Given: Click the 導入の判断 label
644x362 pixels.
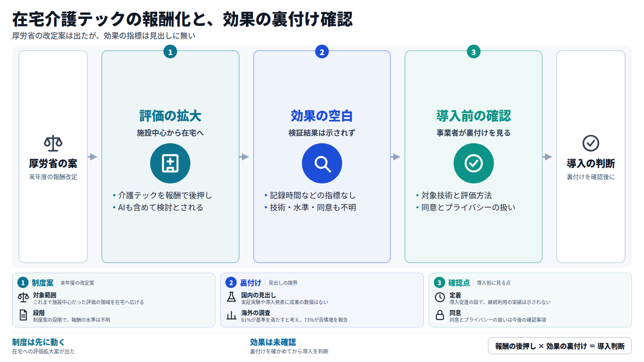Looking at the screenshot, I should (x=591, y=164).
